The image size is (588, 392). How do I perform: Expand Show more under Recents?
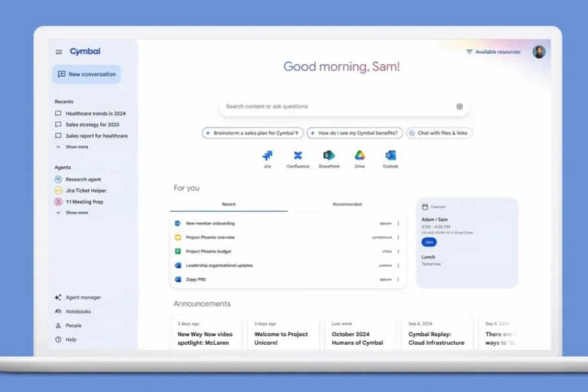point(73,147)
